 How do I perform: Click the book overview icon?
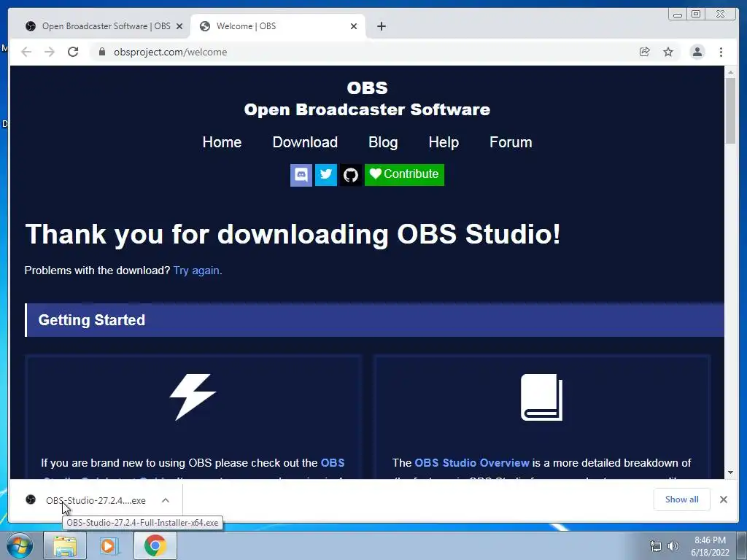(x=542, y=397)
